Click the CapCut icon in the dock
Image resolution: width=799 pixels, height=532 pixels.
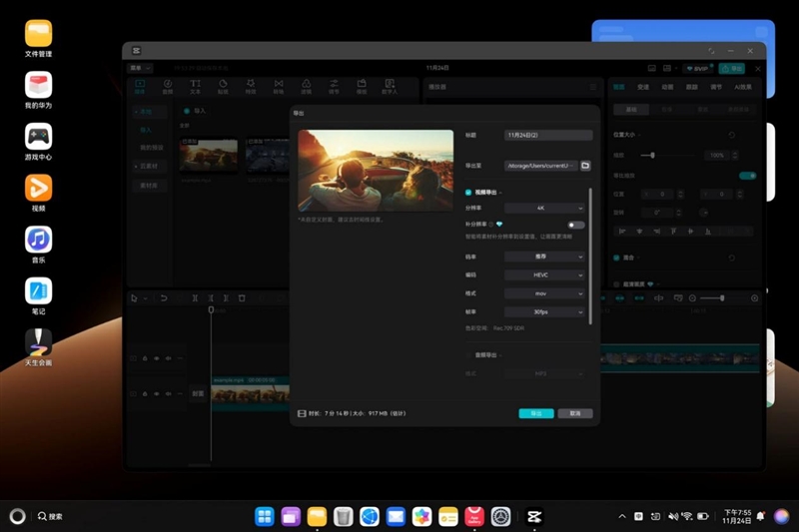534,516
